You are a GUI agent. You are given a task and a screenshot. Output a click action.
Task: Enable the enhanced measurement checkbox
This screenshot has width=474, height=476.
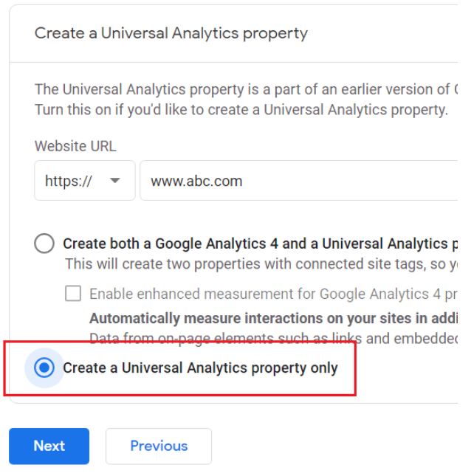[73, 294]
